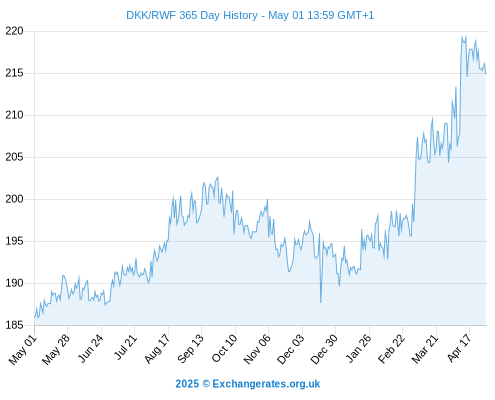Select the Feb 22 x-axis label

tap(392, 349)
